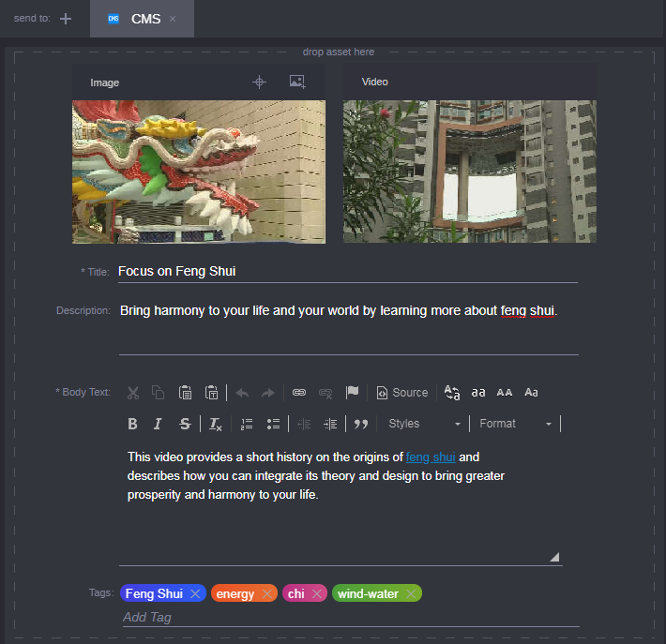Edit the Title field 'Focus on Feng Shui'
Screen dimensions: 666x644
(x=348, y=272)
